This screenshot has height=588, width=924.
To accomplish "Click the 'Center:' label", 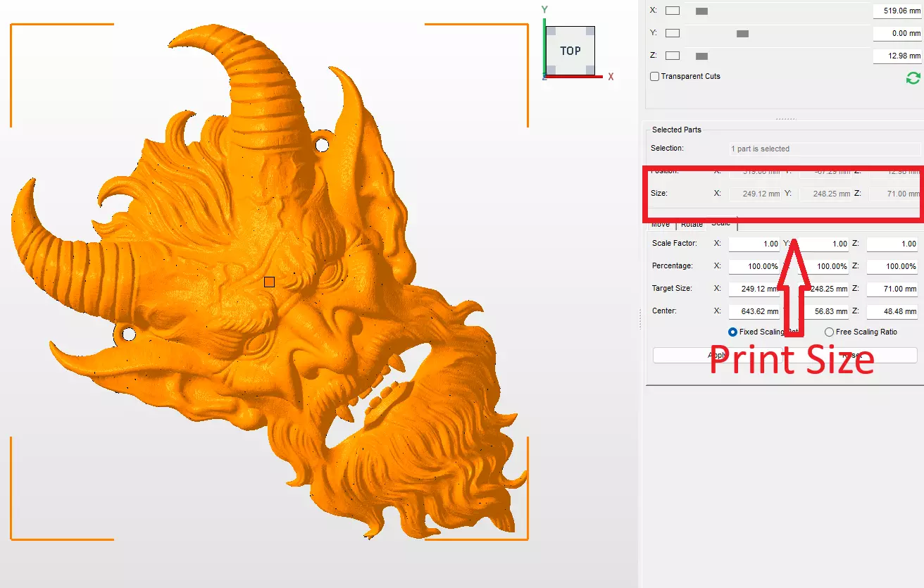I will pos(664,311).
